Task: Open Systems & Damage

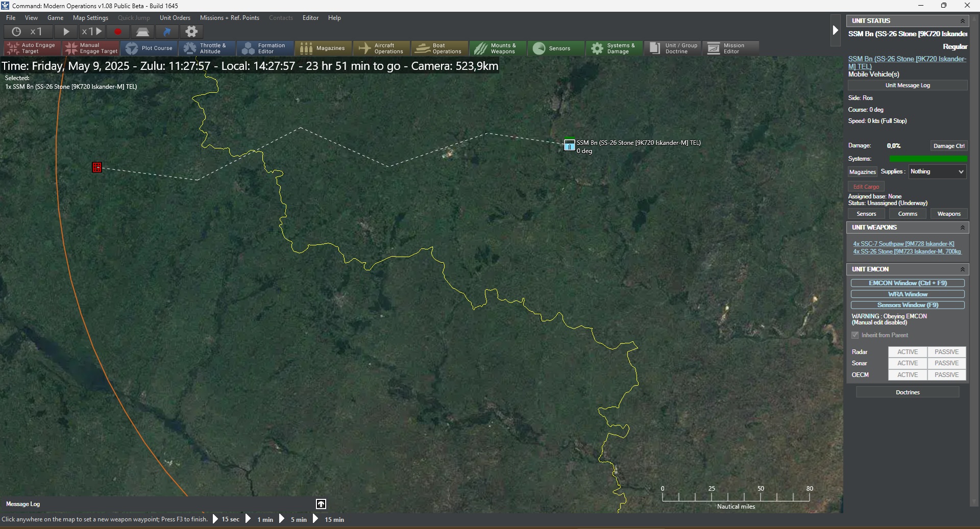Action: point(614,48)
